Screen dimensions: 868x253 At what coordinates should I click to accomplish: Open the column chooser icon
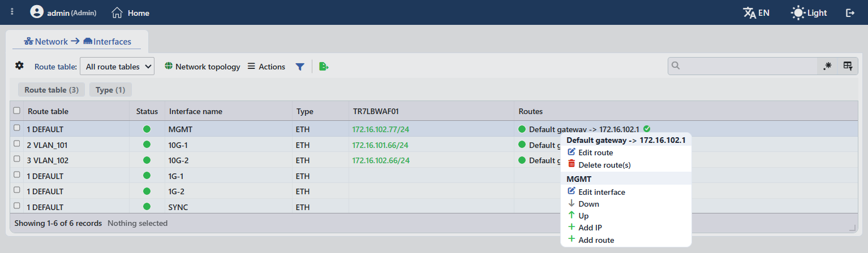coord(848,66)
